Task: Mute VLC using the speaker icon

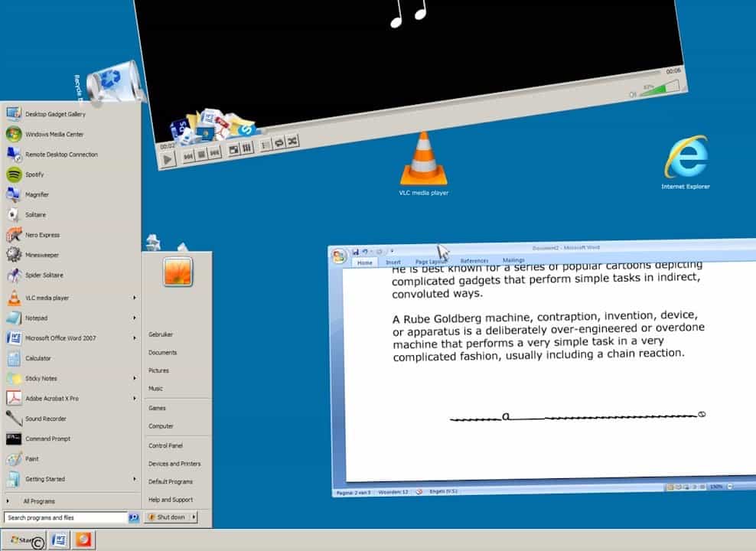Action: [634, 94]
